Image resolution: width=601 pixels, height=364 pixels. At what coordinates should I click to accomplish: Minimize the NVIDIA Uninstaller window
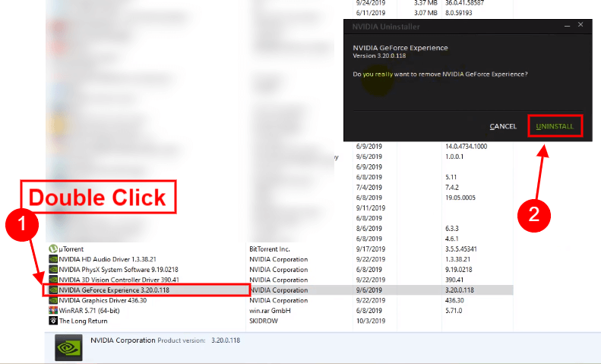coord(568,25)
